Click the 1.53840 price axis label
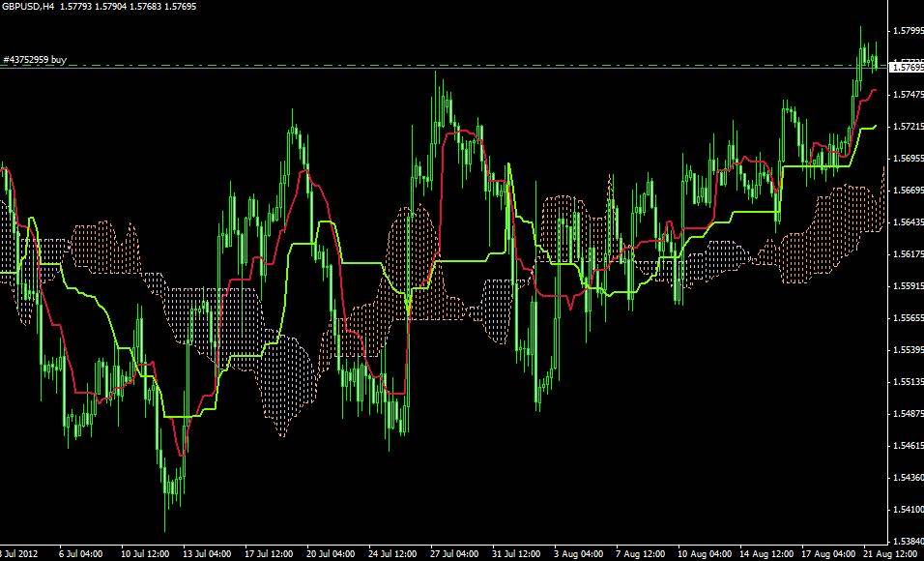This screenshot has width=924, height=561. click(909, 542)
